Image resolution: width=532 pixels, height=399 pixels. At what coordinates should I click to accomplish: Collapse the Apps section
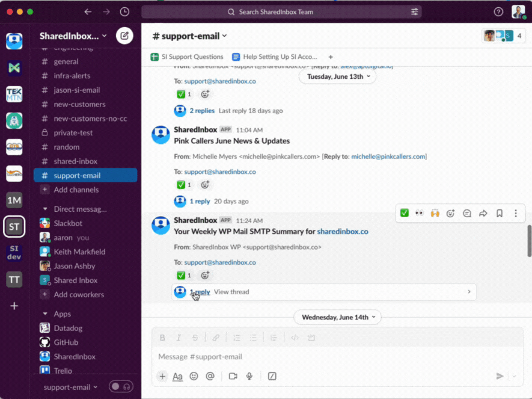pos(45,314)
